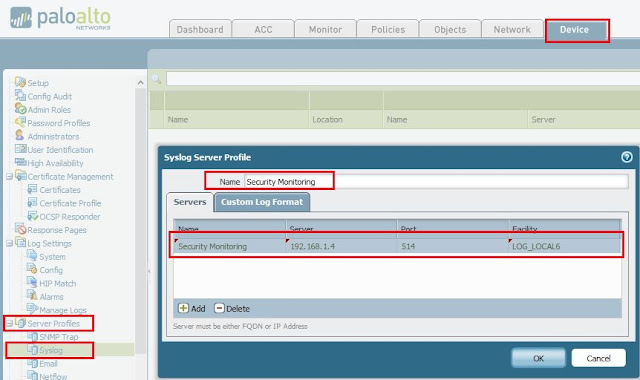Collapse the Server Profiles tree node
This screenshot has height=380, width=640.
[x=9, y=324]
